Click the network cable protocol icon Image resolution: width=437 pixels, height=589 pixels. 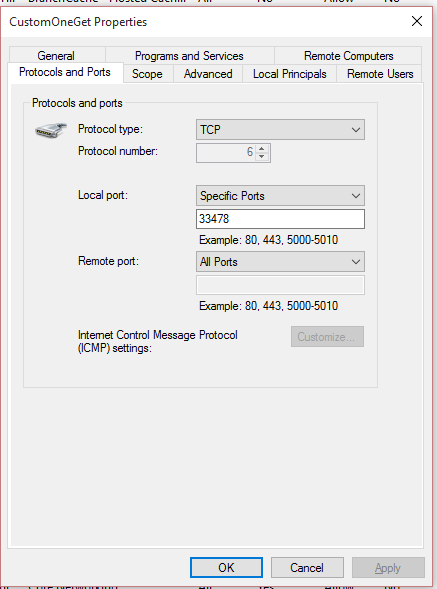point(50,130)
